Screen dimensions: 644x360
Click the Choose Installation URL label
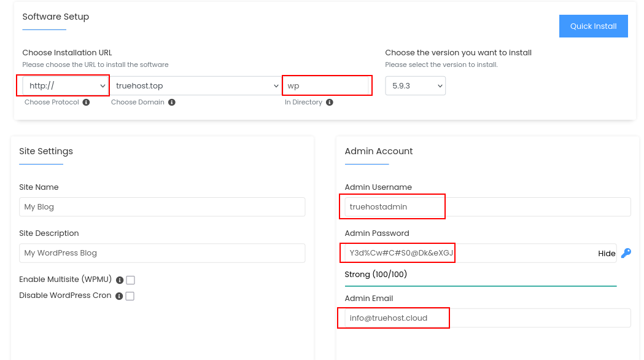[x=68, y=53]
